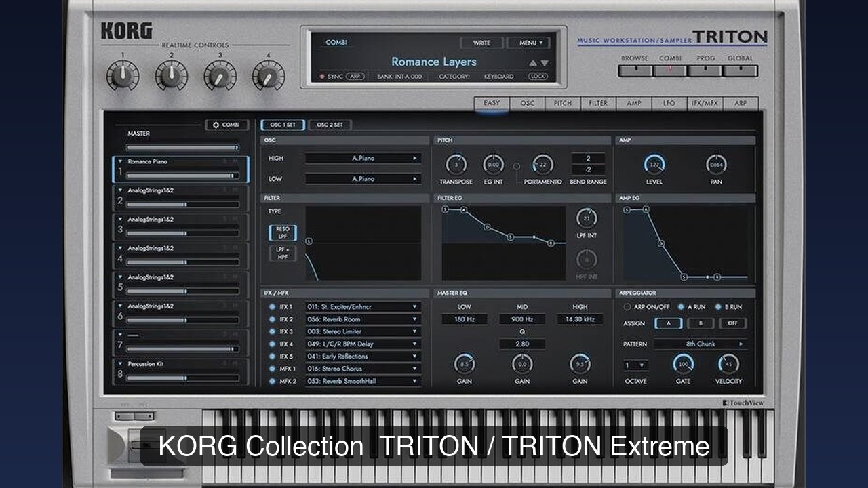Open IFX 4 L/C/R BPM Delay dropdown
This screenshot has width=868, height=488.
click(363, 344)
